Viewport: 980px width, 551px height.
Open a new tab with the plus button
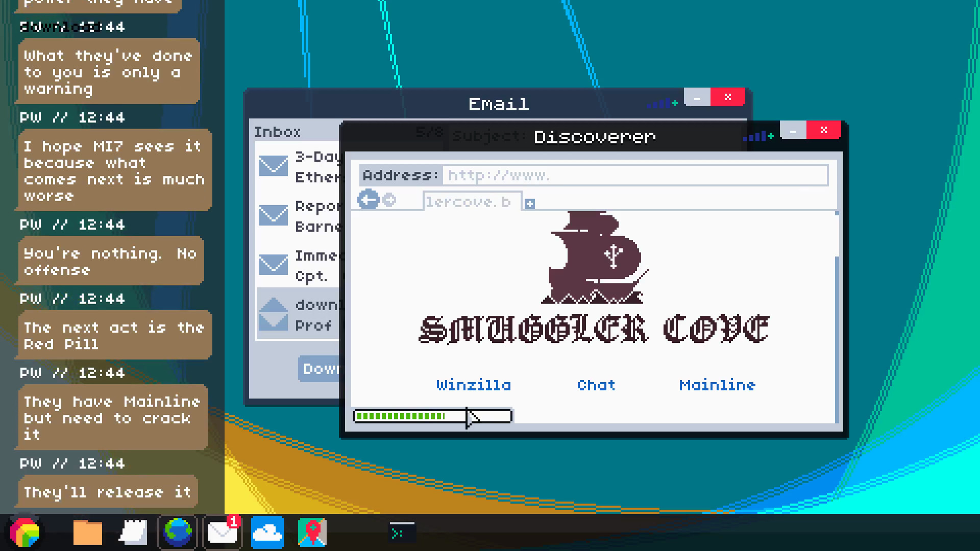(x=529, y=203)
